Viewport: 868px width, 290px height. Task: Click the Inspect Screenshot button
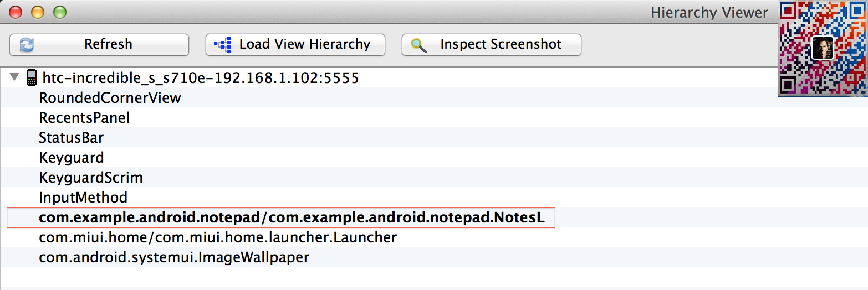tap(492, 45)
